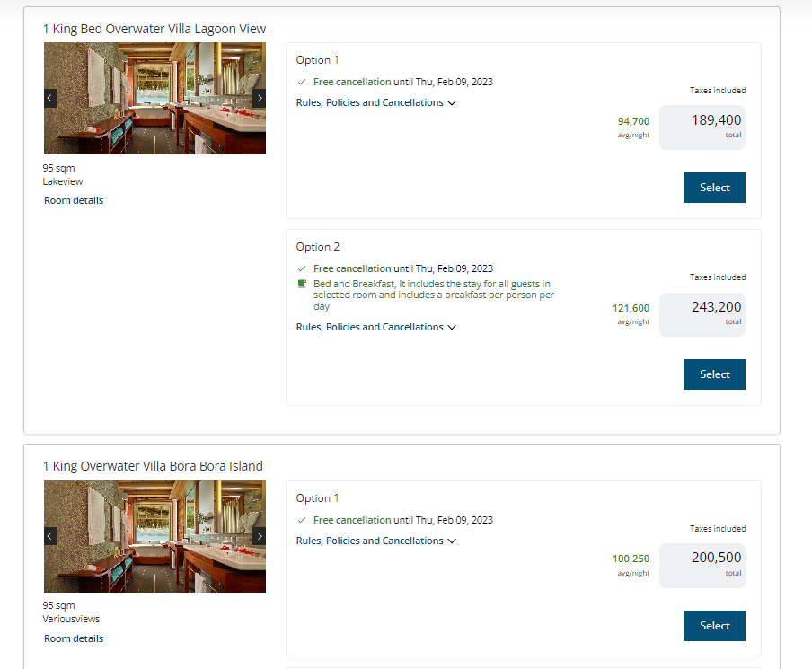Click Select for the Bora Bora Island villa

coord(713,626)
